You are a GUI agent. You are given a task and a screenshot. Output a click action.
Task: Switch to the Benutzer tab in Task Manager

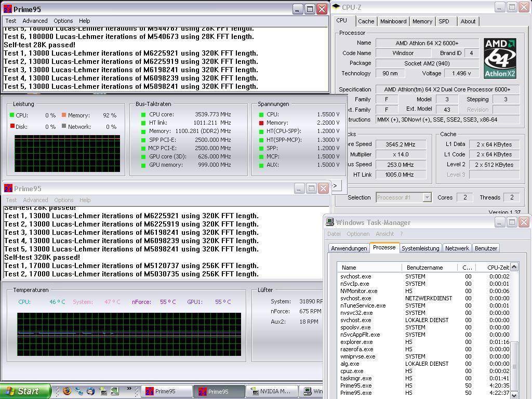click(x=486, y=248)
